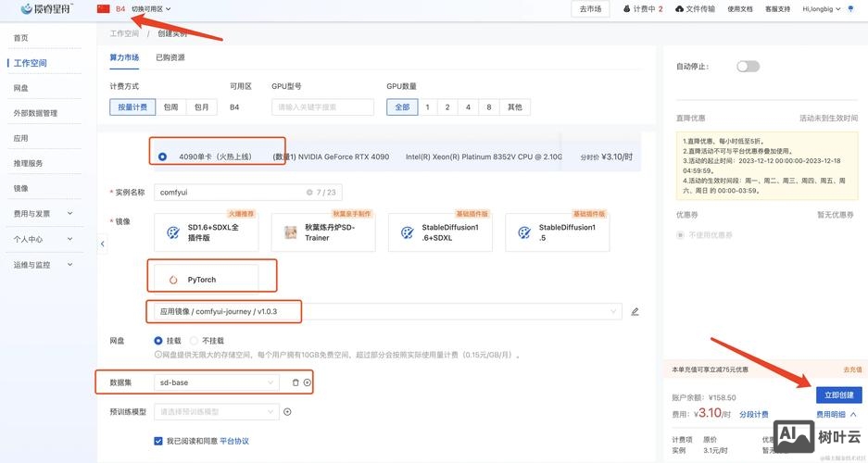Click the notification icon beside the user name
Image resolution: width=868 pixels, height=463 pixels.
pyautogui.click(x=850, y=9)
